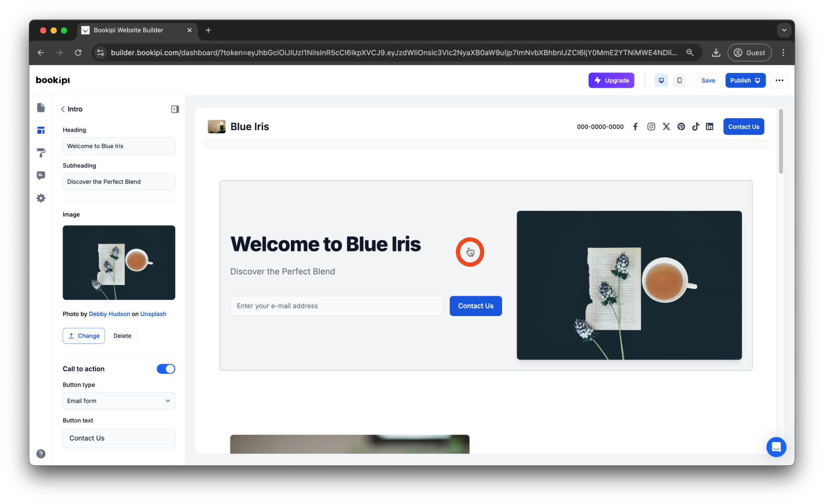The image size is (824, 504).
Task: Click Change image button
Action: 84,336
